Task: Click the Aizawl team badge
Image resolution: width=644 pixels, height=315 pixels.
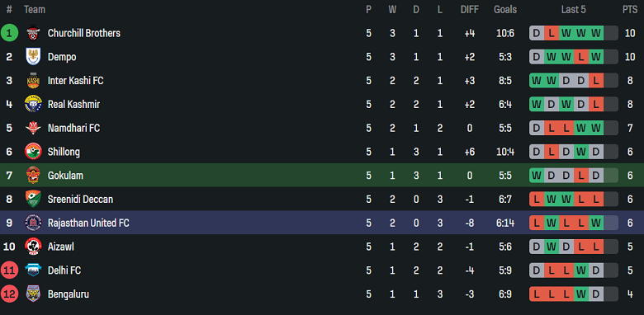Action: [33, 247]
